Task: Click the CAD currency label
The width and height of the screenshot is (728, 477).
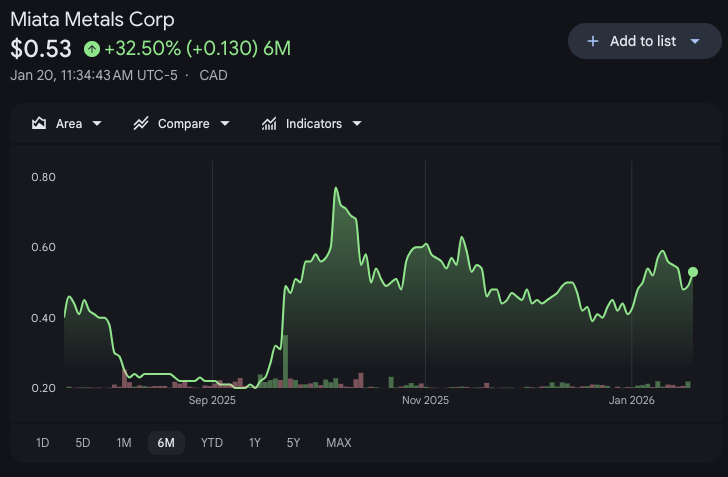Action: [214, 75]
